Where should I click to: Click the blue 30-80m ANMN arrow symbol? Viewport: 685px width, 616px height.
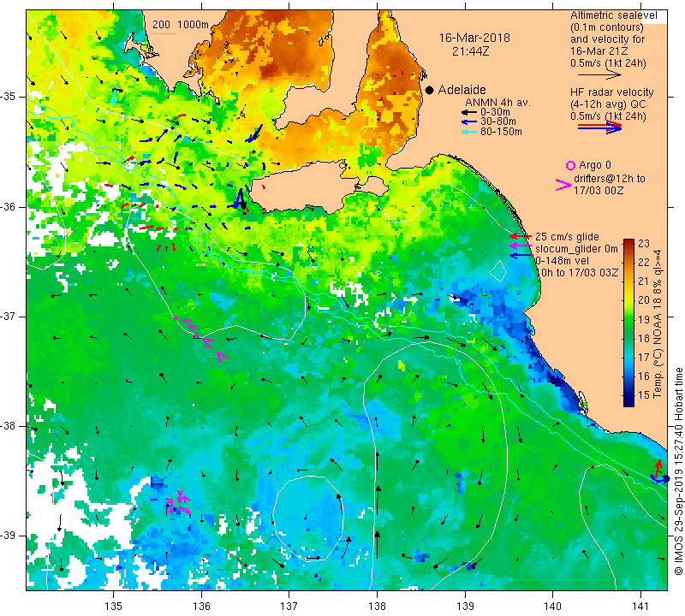(468, 121)
